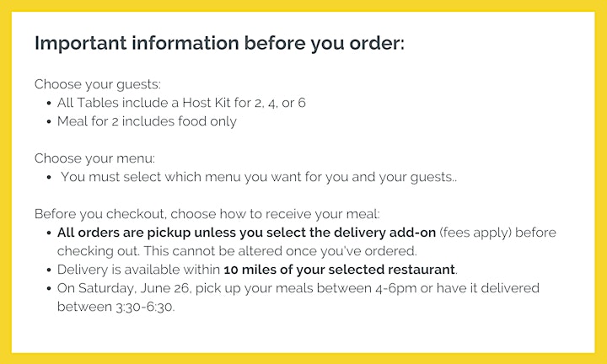Click the 'Important information before you order' heading
The width and height of the screenshot is (607, 364).
click(x=219, y=43)
